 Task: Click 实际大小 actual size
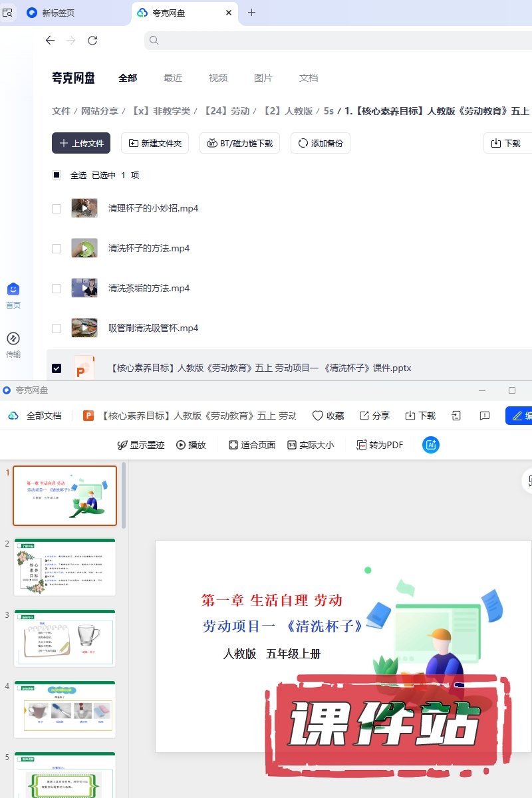pos(311,445)
